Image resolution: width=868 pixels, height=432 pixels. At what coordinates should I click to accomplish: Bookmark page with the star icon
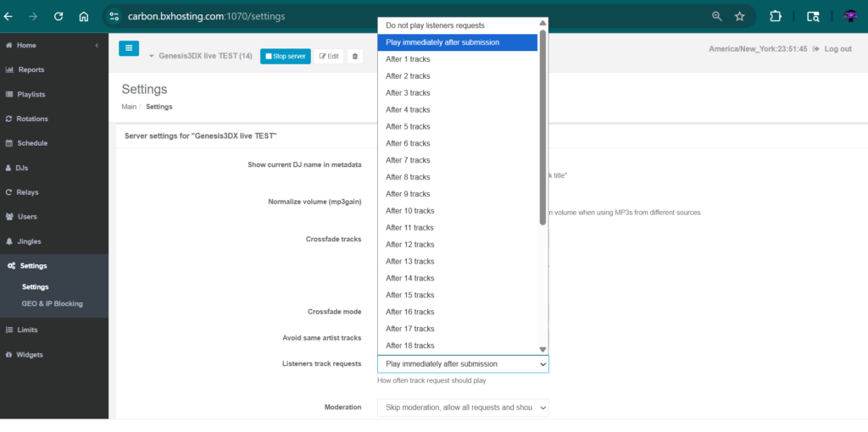(x=739, y=16)
